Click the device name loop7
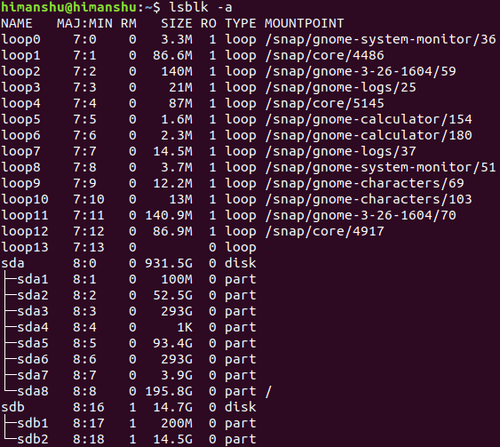Image resolution: width=500 pixels, height=447 pixels. pos(21,151)
